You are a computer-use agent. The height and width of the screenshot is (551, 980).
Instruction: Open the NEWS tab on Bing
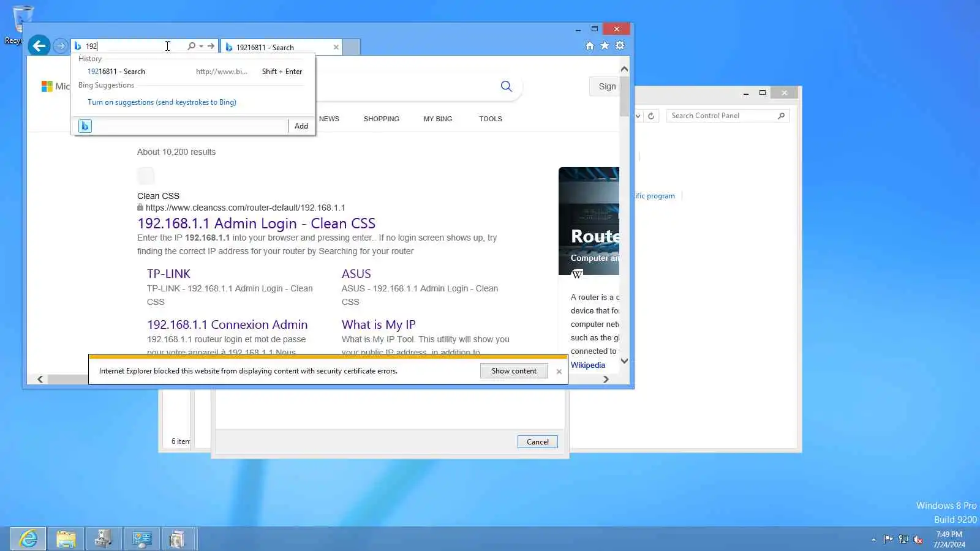329,119
